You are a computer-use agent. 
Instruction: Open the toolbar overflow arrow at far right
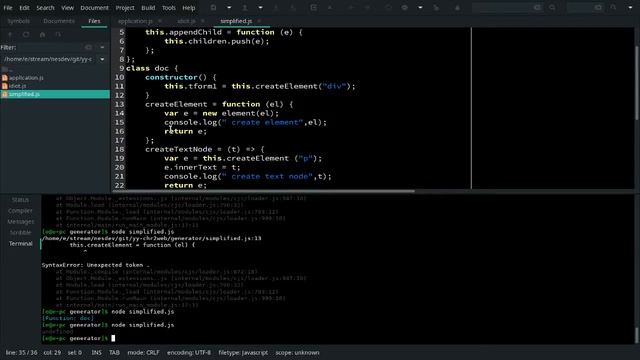tap(630, 7)
